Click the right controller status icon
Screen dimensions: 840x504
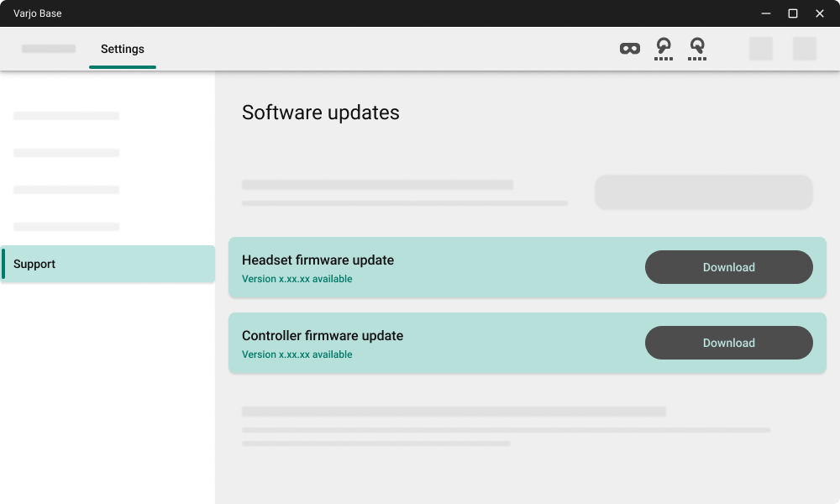[x=697, y=49]
